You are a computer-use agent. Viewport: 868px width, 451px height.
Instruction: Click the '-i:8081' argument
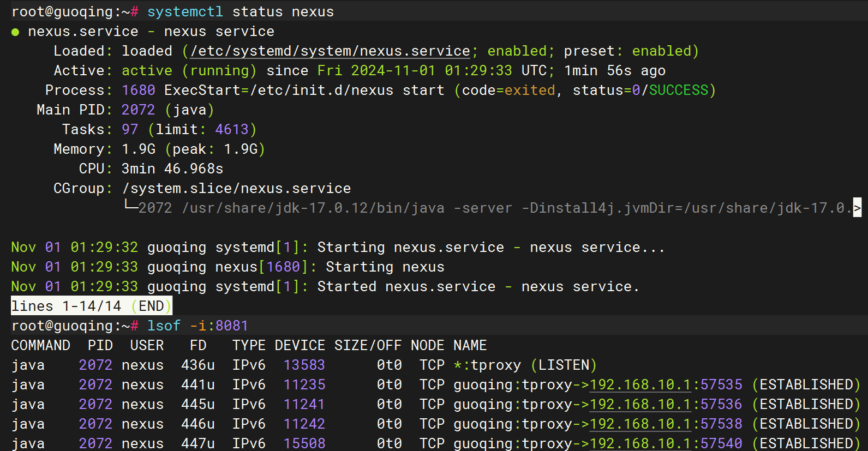click(219, 326)
